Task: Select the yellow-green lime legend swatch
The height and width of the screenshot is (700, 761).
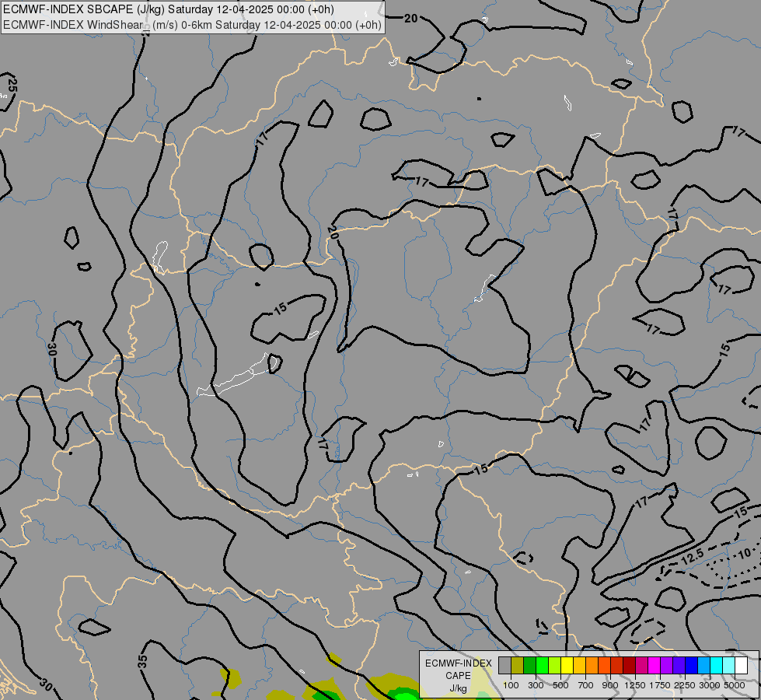Action: click(555, 666)
